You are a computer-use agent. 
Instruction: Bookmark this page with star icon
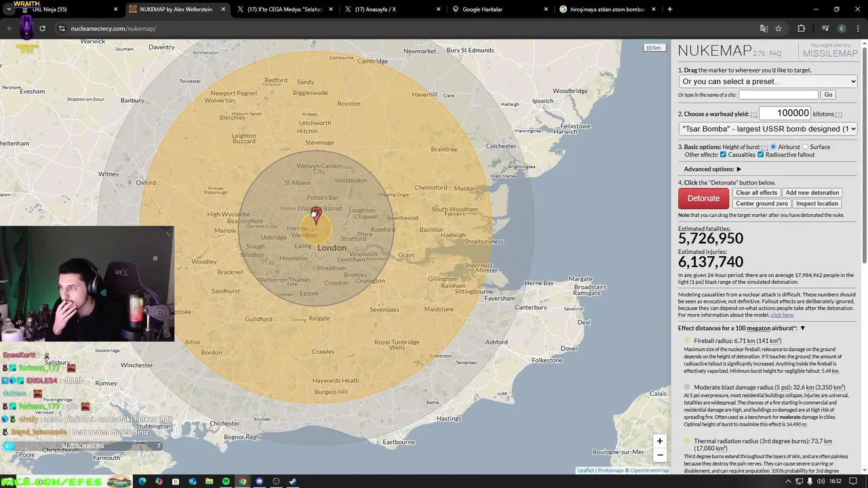pos(778,28)
